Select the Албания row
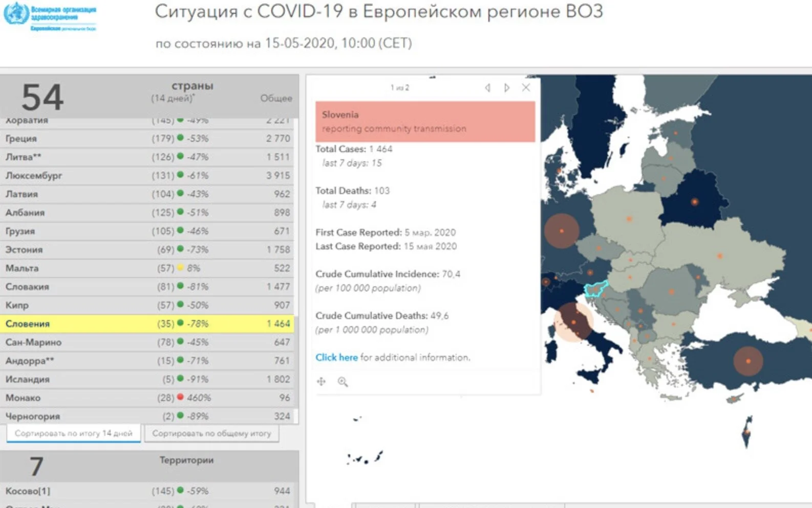 147,212
